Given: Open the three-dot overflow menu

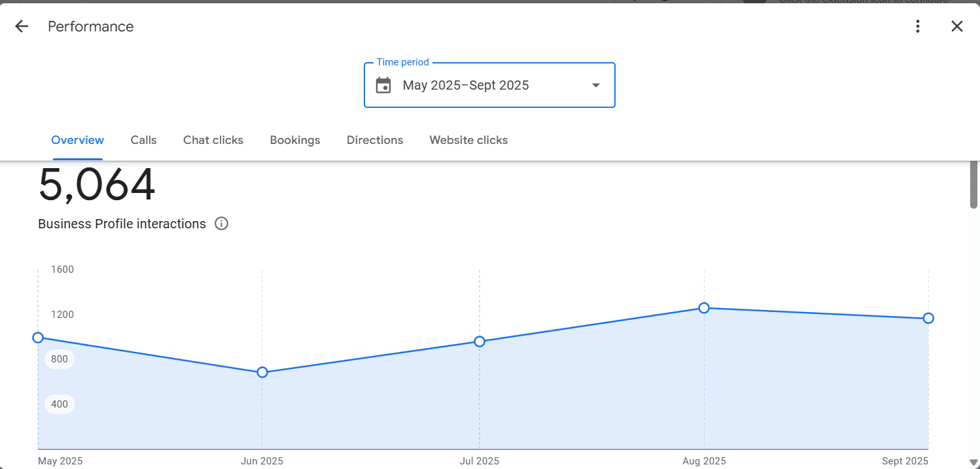Looking at the screenshot, I should pos(918,26).
